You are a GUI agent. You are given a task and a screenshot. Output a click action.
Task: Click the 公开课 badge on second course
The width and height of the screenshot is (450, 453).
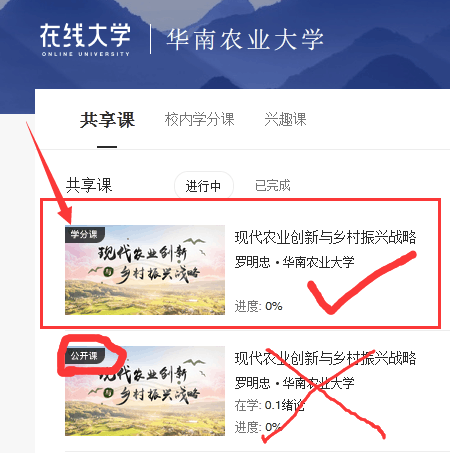[x=85, y=356]
